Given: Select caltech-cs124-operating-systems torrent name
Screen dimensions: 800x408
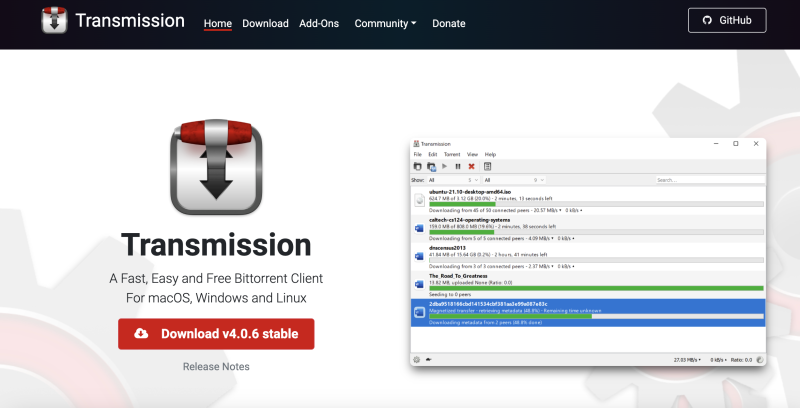Looking at the screenshot, I should [x=469, y=220].
